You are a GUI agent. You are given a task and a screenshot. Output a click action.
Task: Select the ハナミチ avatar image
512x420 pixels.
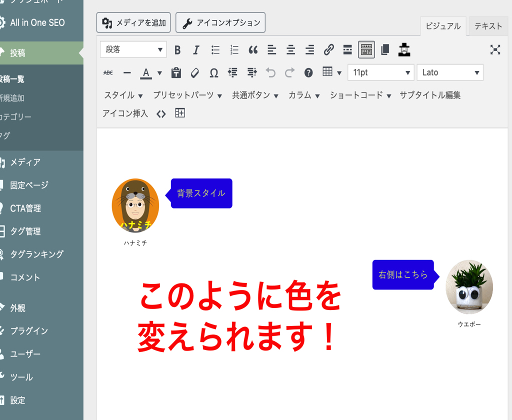pyautogui.click(x=135, y=205)
